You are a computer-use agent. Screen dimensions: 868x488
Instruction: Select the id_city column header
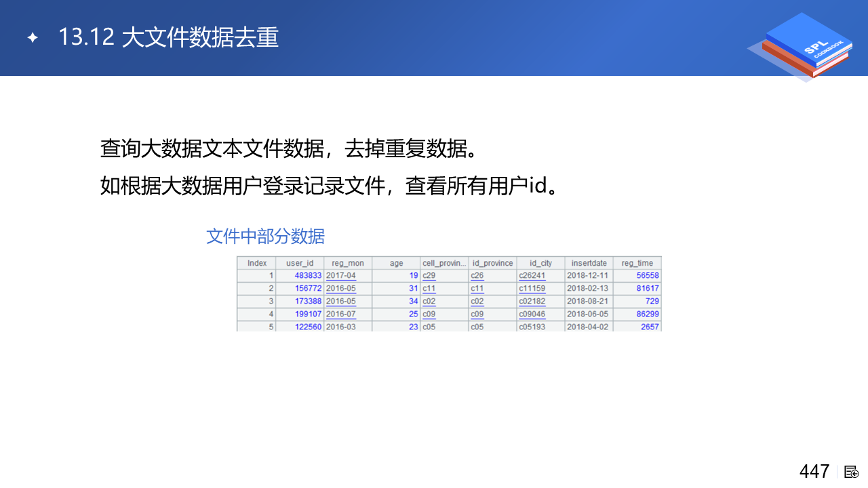pos(540,263)
